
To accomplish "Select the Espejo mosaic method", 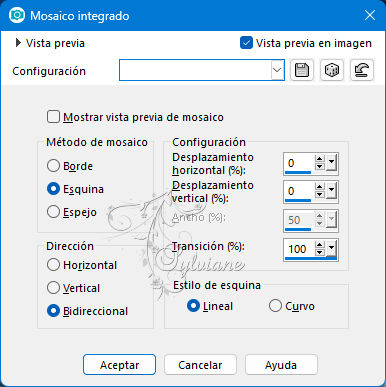I will pos(53,212).
